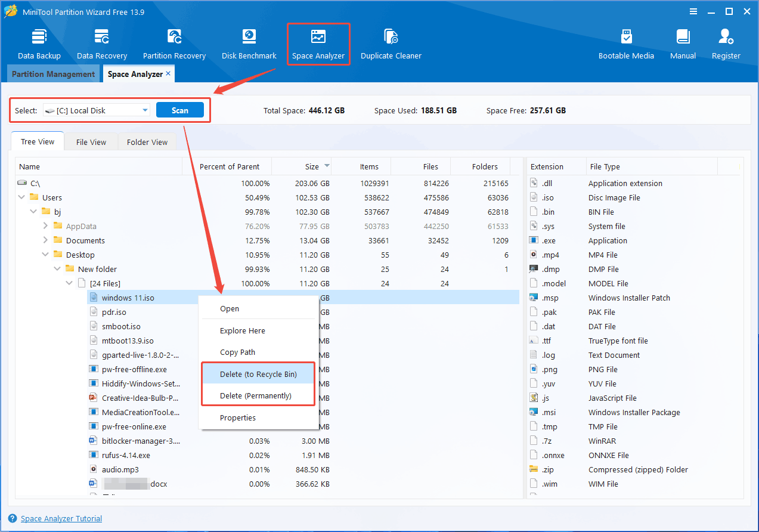
Task: Create Bootable Media
Action: click(x=626, y=44)
